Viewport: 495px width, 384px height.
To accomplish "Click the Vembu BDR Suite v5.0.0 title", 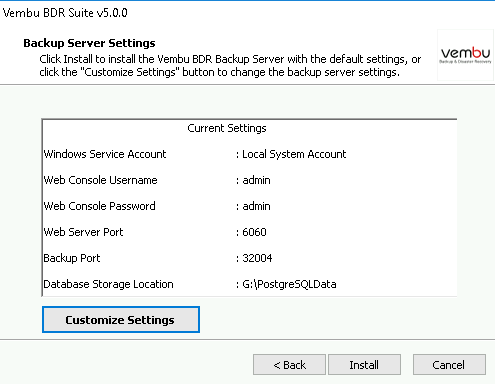I will pos(65,13).
